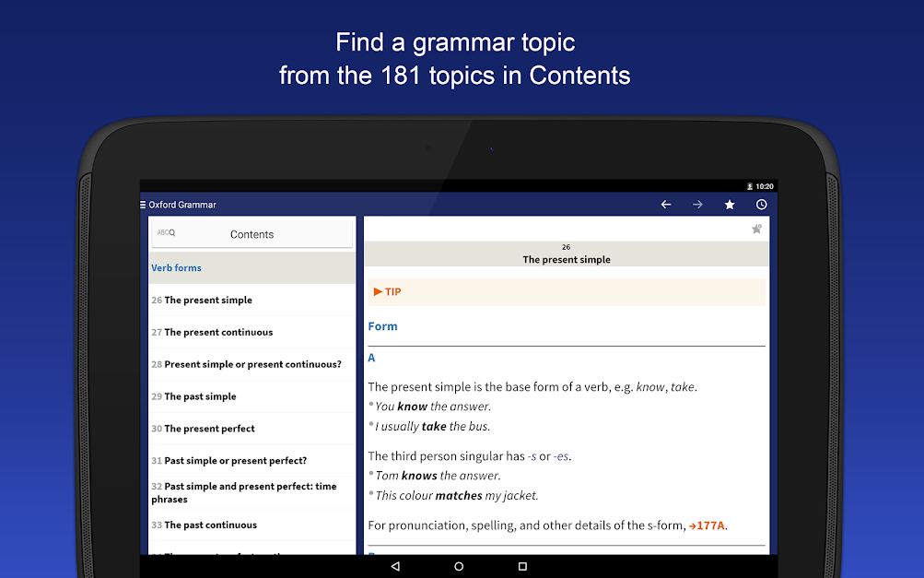Expand the TIP section
924x578 pixels.
(567, 292)
